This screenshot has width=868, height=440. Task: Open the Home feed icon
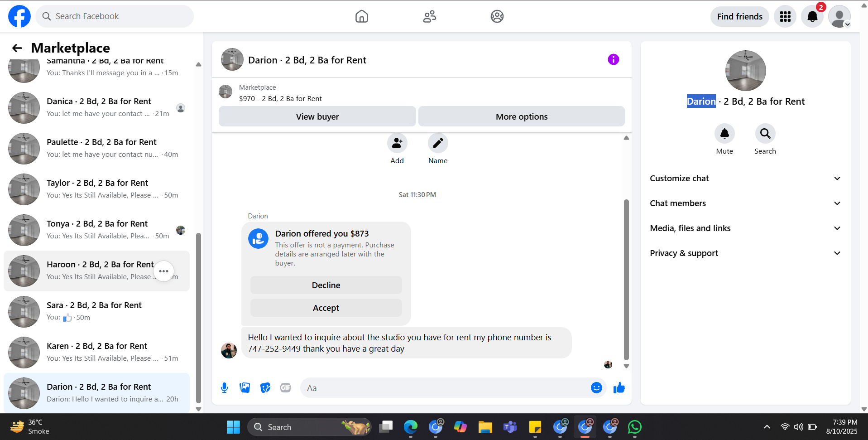361,16
